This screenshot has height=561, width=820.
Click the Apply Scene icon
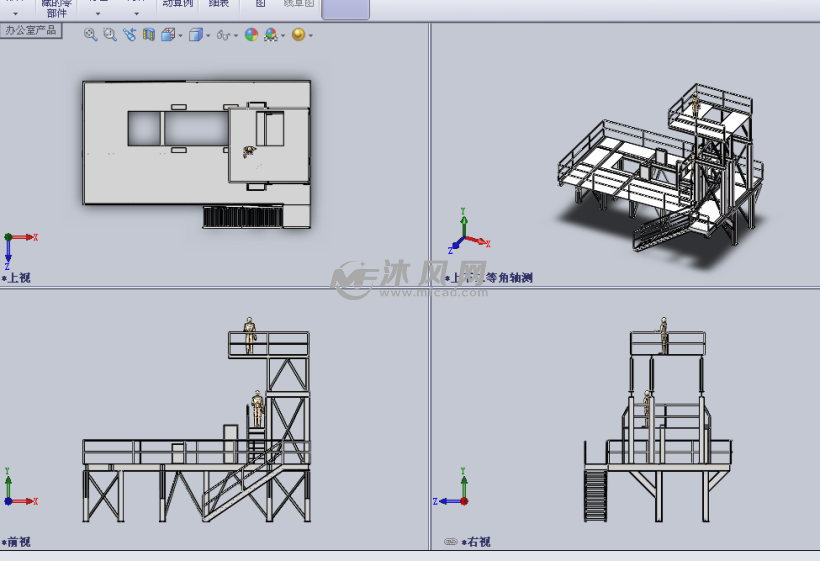(270, 34)
